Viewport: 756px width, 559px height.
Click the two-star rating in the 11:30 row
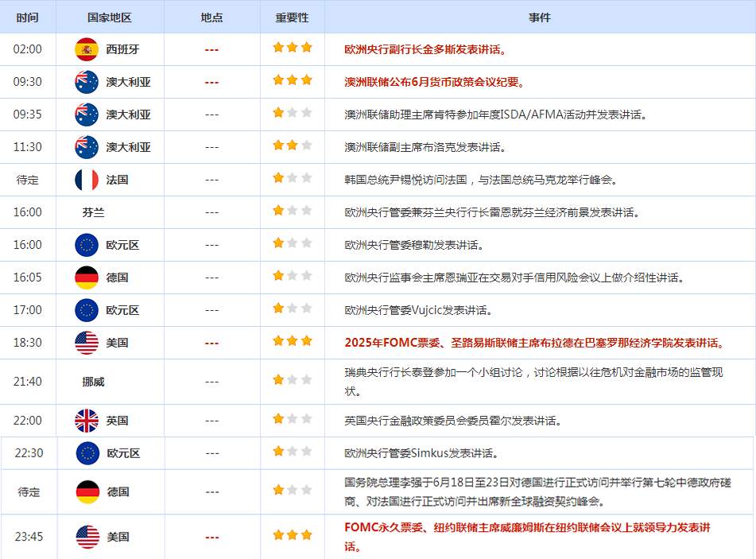293,146
